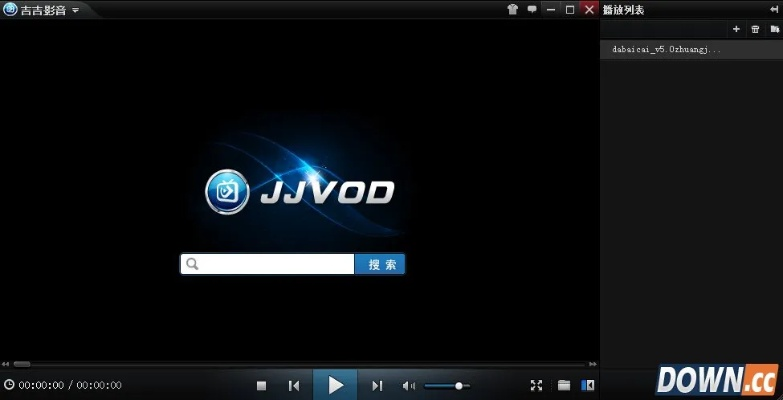The width and height of the screenshot is (783, 400).
Task: Delete playlist items with trash icon
Action: point(755,29)
